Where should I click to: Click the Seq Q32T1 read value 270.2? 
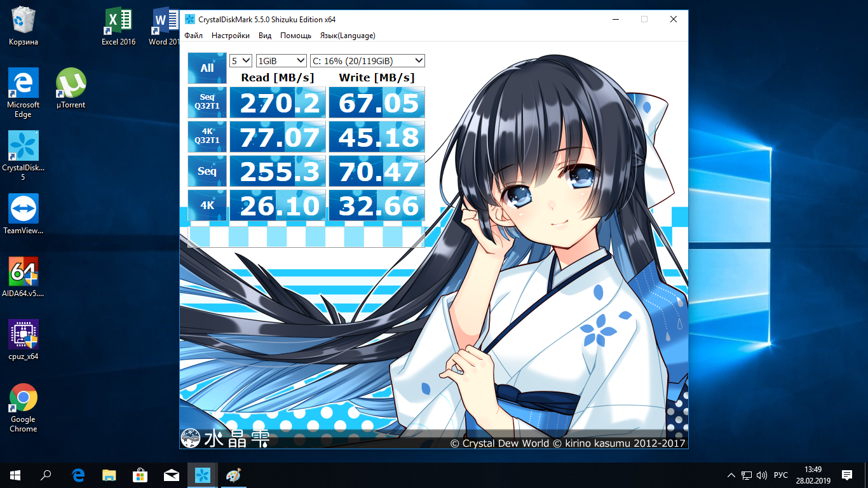pyautogui.click(x=278, y=102)
